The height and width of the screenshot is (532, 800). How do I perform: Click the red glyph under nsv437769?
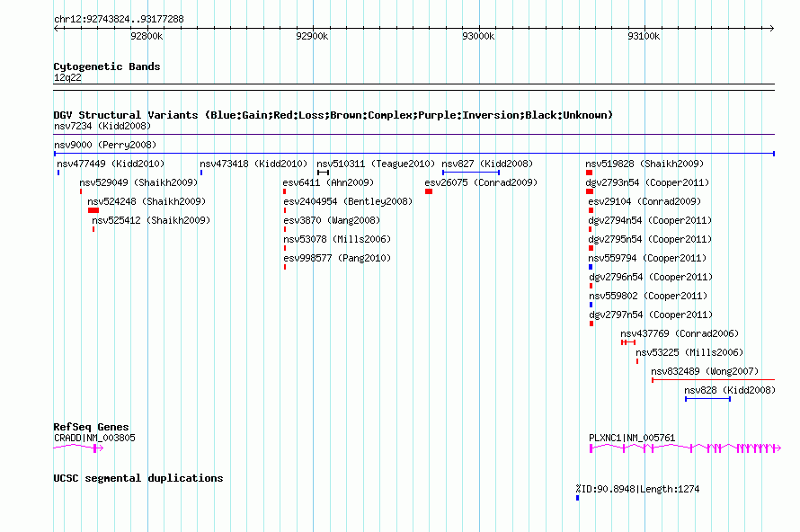[628, 342]
